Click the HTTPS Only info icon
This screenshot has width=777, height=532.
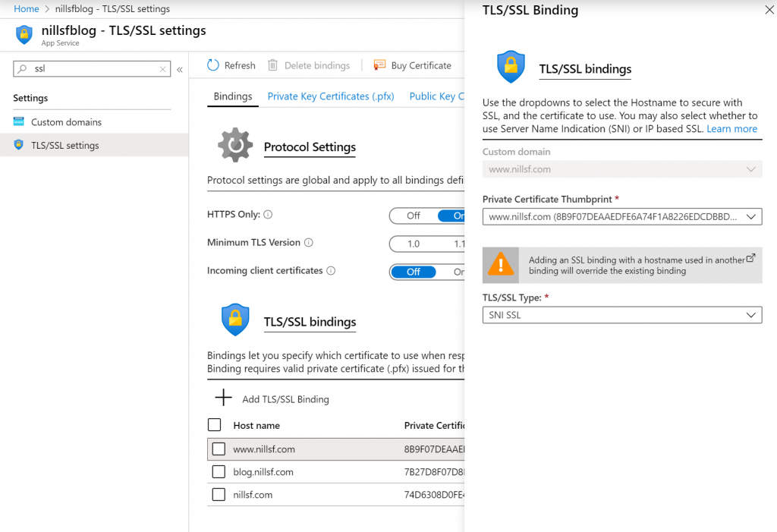pyautogui.click(x=268, y=215)
